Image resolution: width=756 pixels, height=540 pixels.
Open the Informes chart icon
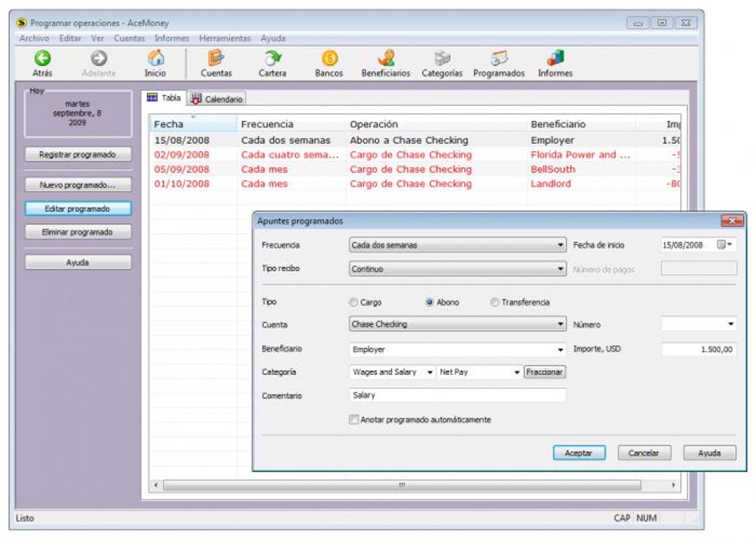click(x=555, y=58)
